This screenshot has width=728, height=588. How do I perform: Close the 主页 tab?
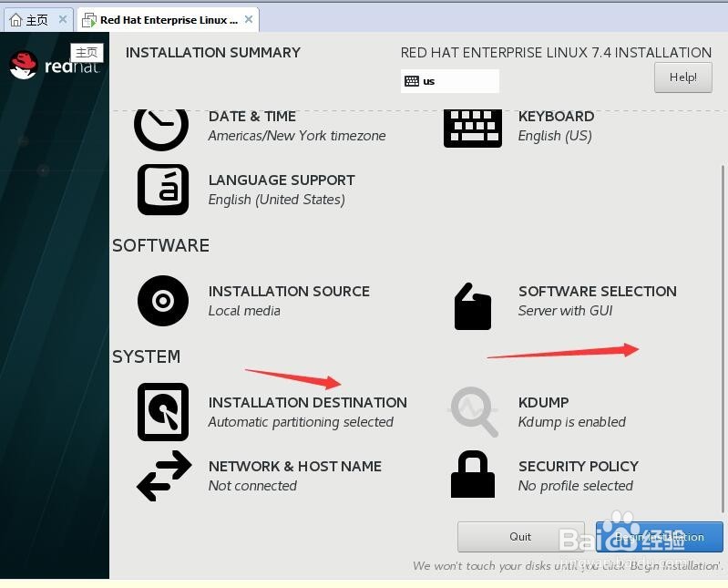[63, 19]
